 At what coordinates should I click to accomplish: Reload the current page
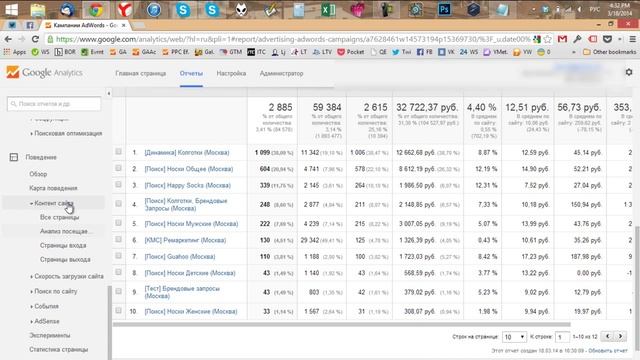pyautogui.click(x=35, y=39)
